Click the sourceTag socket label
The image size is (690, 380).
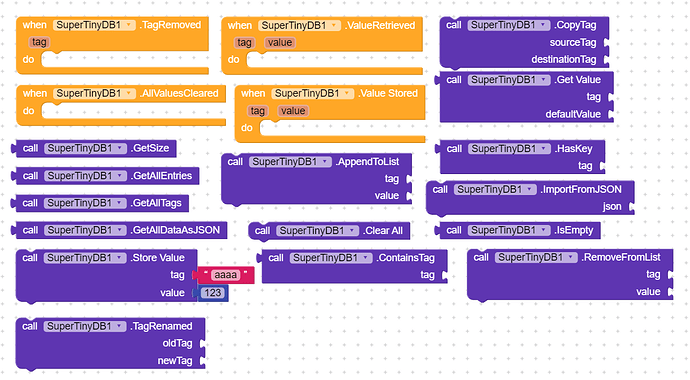(573, 43)
